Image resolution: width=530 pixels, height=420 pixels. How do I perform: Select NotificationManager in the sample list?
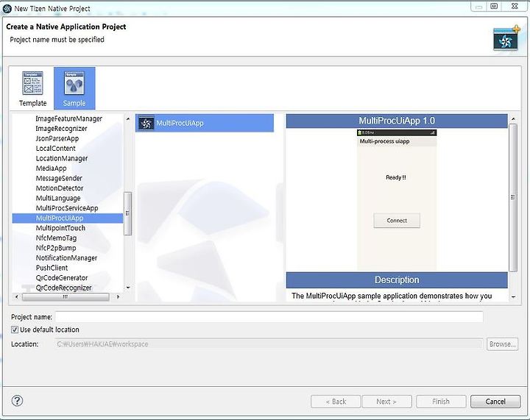point(66,258)
